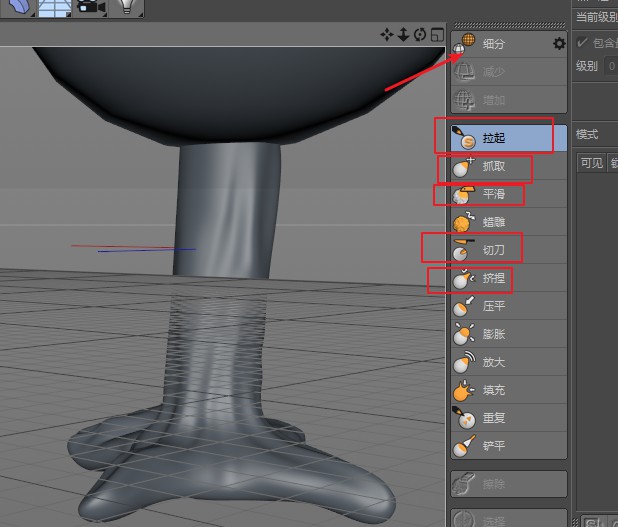Screen dimensions: 618x527
Task: Select the 切刀 (Knife) brush
Action: (508, 250)
